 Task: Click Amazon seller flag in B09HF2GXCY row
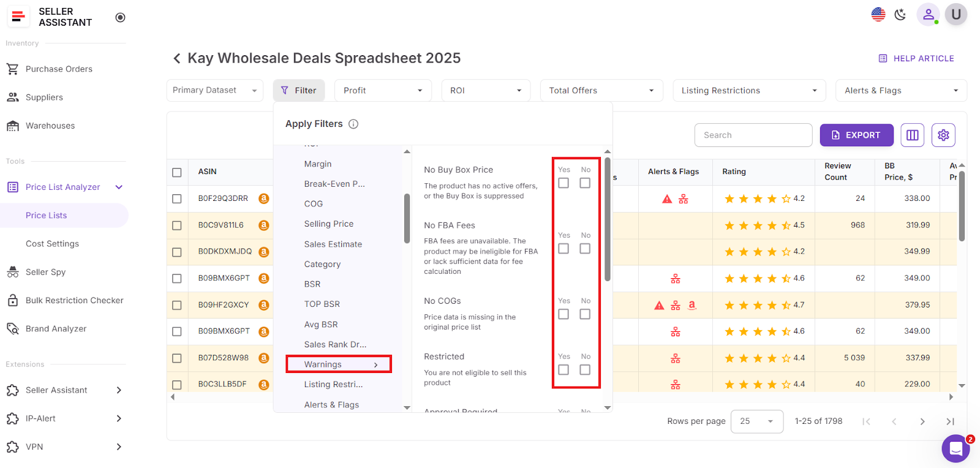point(692,304)
